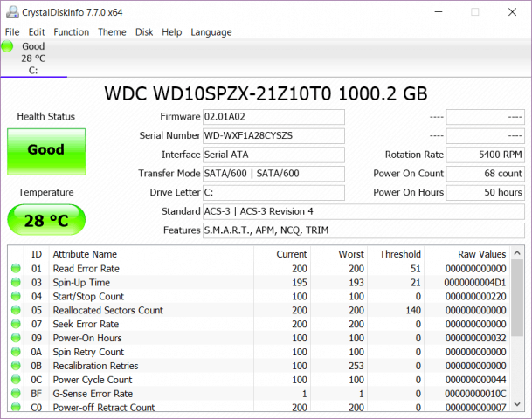Close the CrystalDiskInfo window
Image resolution: width=532 pixels, height=419 pixels.
pyautogui.click(x=512, y=12)
